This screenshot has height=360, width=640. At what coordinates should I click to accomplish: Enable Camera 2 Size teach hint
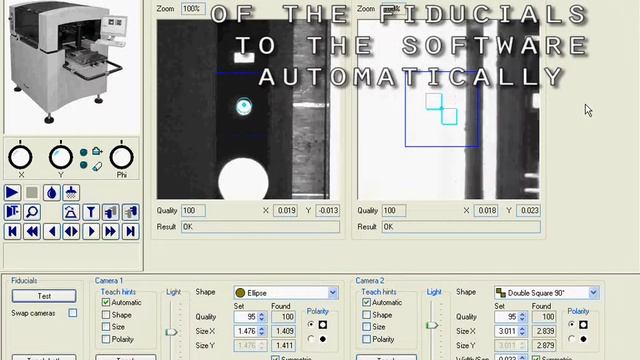point(367,327)
